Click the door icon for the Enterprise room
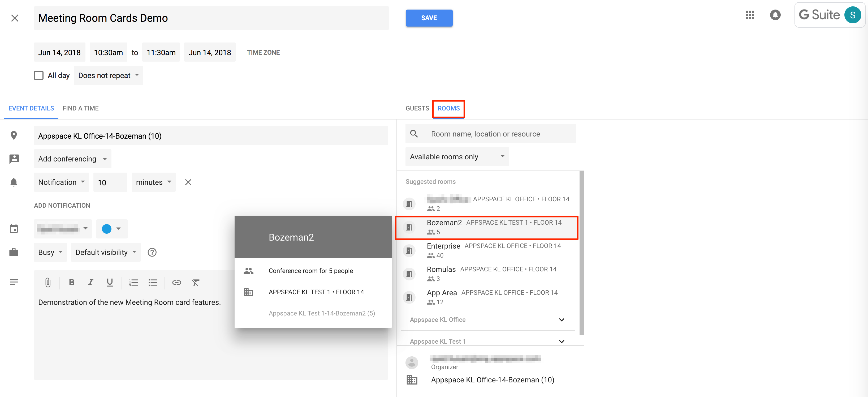This screenshot has height=397, width=868. (x=409, y=251)
